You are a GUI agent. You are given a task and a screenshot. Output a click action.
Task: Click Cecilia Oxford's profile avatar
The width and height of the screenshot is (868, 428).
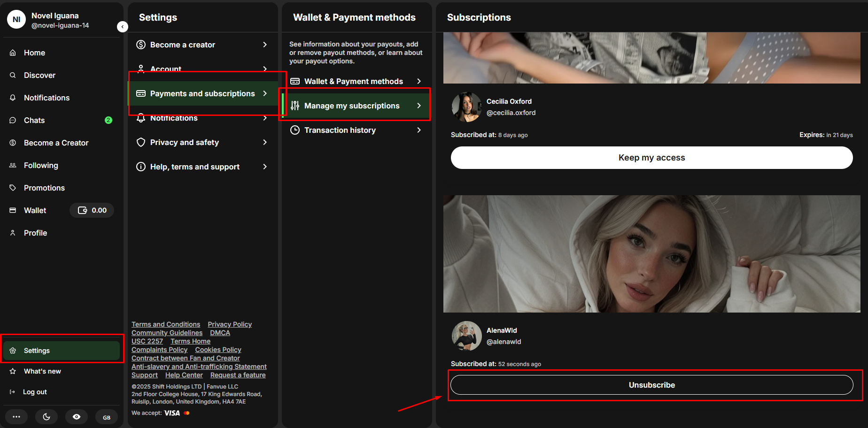coord(466,107)
